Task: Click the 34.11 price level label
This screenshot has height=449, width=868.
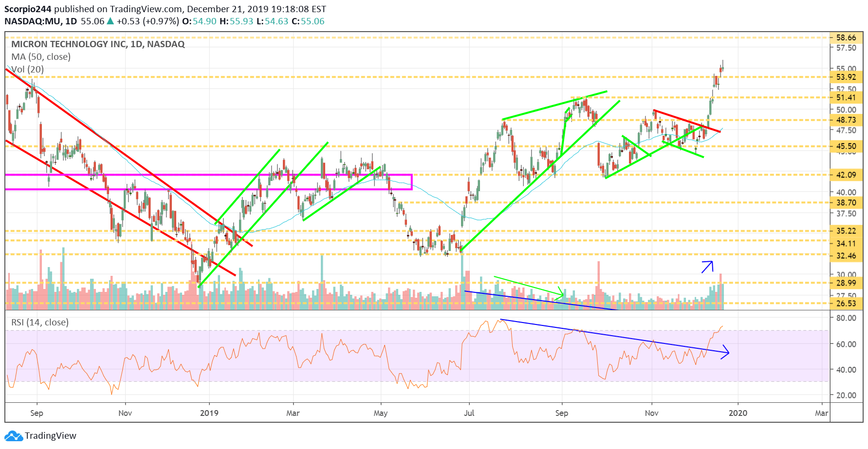Action: (846, 243)
